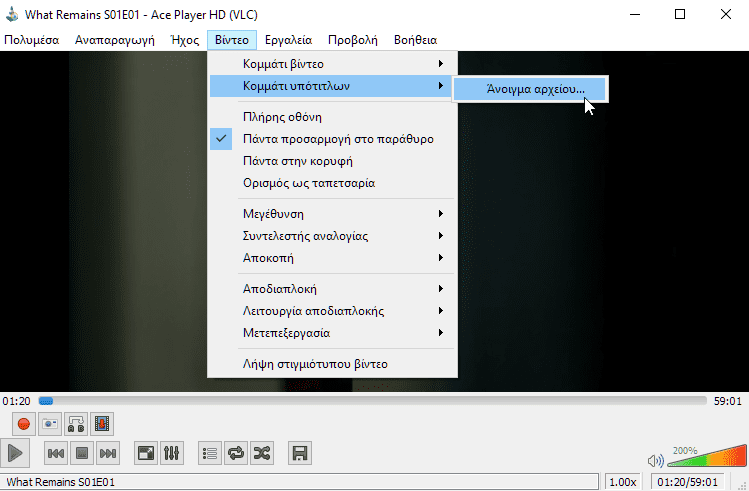The image size is (749, 491).
Task: Toggle the A-B loop button
Action: point(76,424)
